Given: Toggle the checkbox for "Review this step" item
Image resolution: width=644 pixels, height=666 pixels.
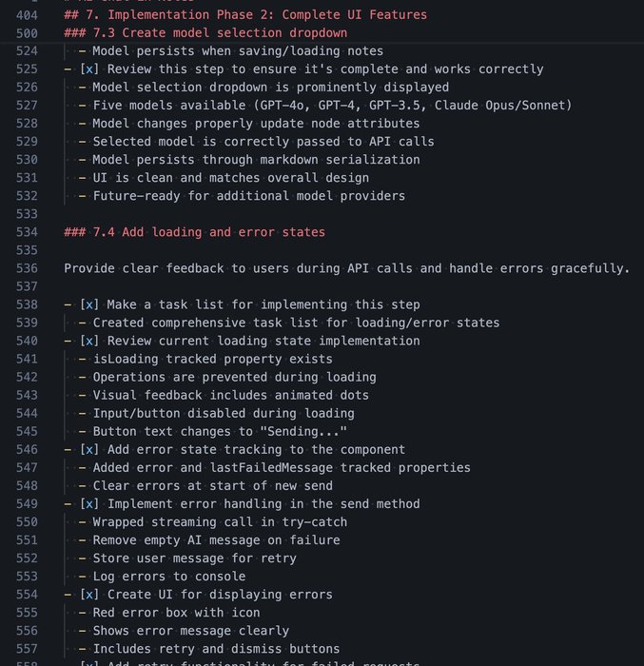Looking at the screenshot, I should tap(88, 69).
